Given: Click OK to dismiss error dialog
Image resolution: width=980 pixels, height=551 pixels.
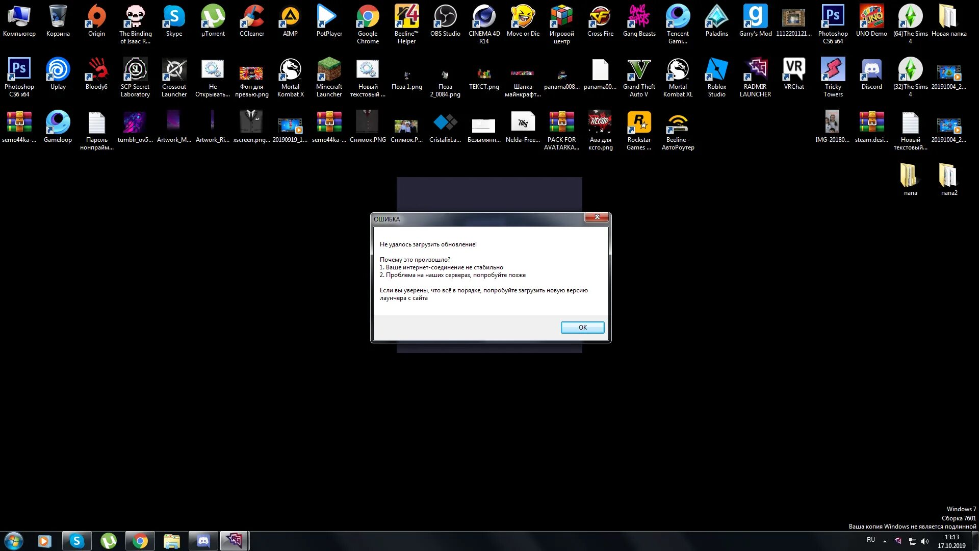Looking at the screenshot, I should tap(582, 327).
